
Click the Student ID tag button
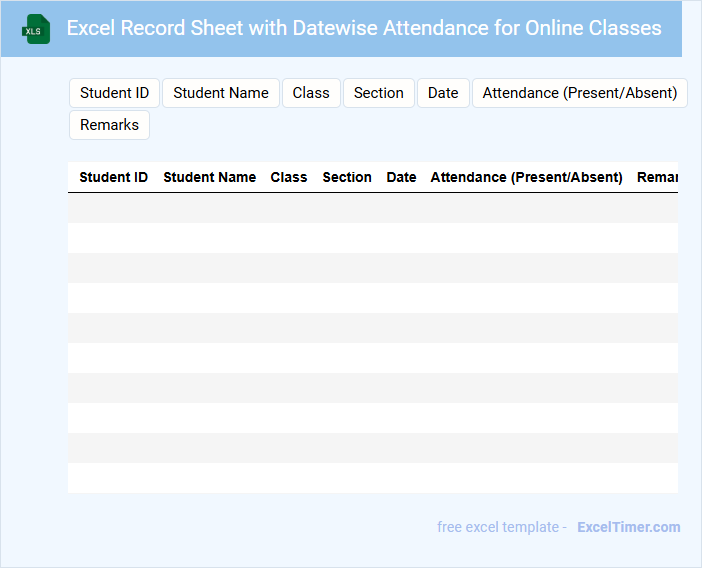[114, 93]
